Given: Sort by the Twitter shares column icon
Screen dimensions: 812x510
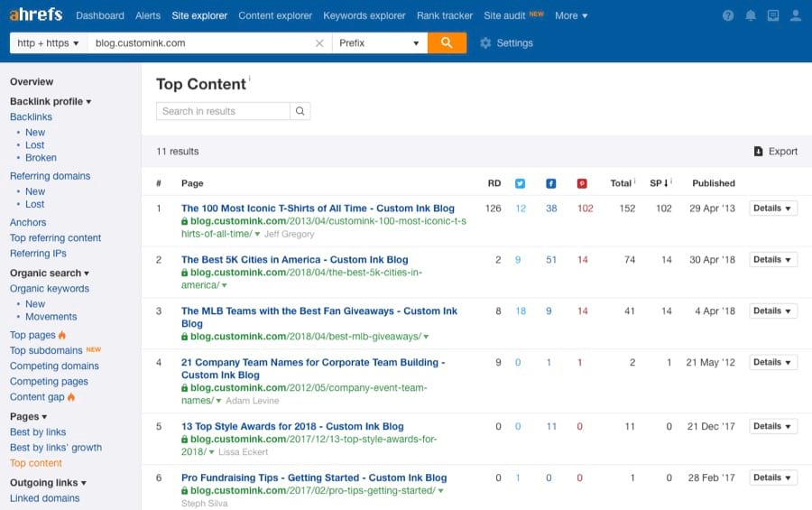Looking at the screenshot, I should click(x=520, y=183).
